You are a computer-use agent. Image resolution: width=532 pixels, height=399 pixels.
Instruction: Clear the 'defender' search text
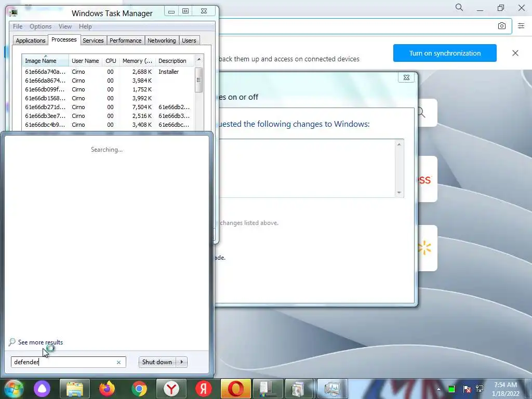[x=119, y=362]
